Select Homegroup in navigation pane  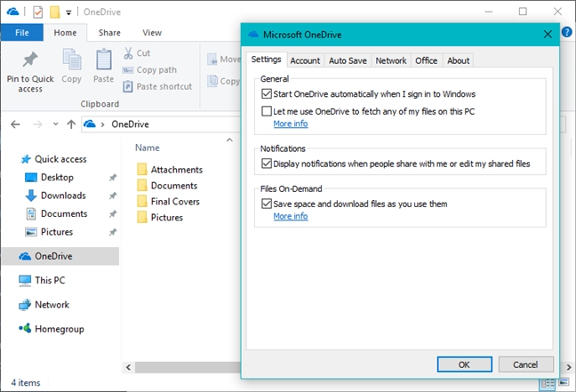coord(52,329)
